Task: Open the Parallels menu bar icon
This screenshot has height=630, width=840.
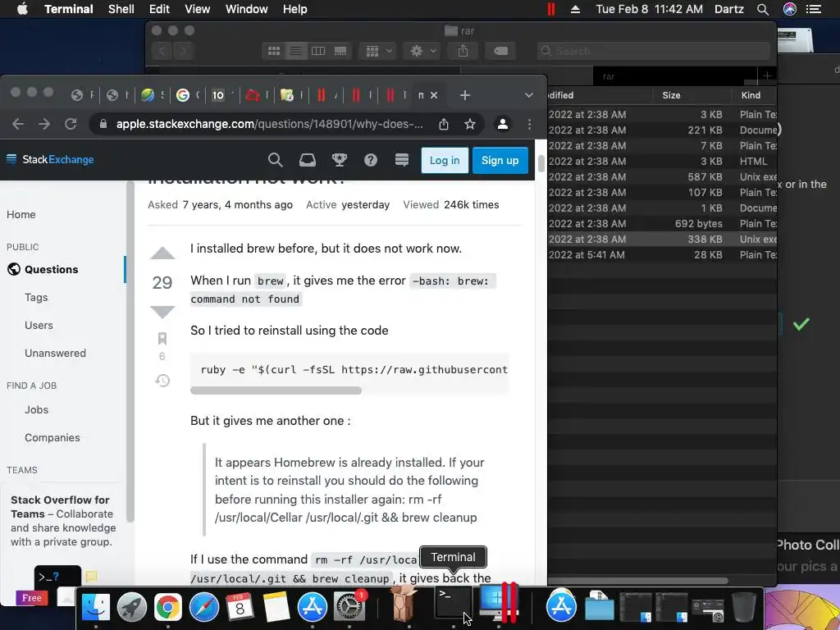Action: click(550, 9)
